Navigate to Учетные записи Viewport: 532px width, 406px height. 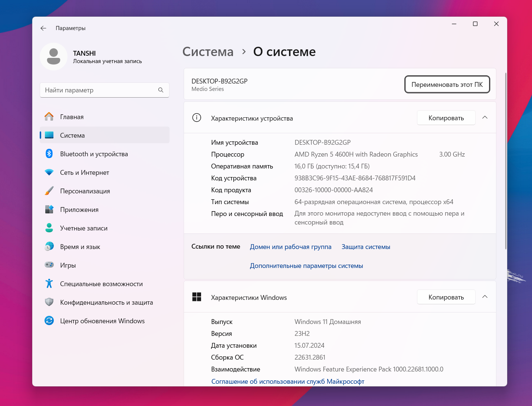105,228
